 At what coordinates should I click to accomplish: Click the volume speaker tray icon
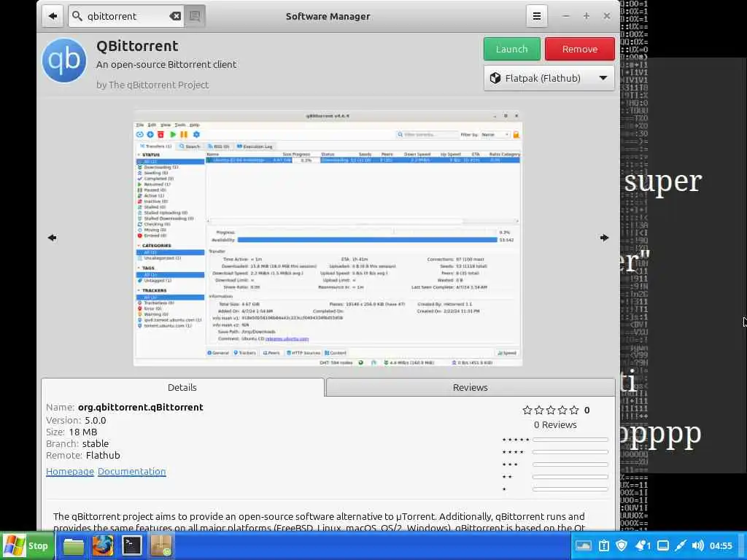pos(697,545)
